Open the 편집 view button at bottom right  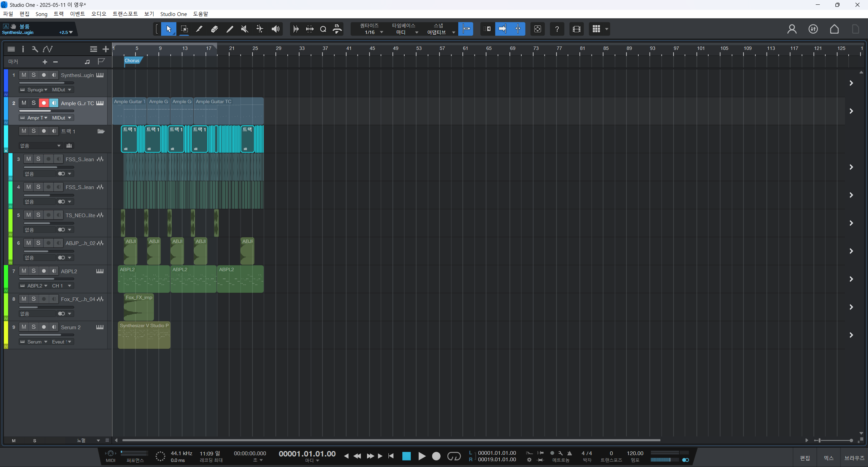coord(805,458)
